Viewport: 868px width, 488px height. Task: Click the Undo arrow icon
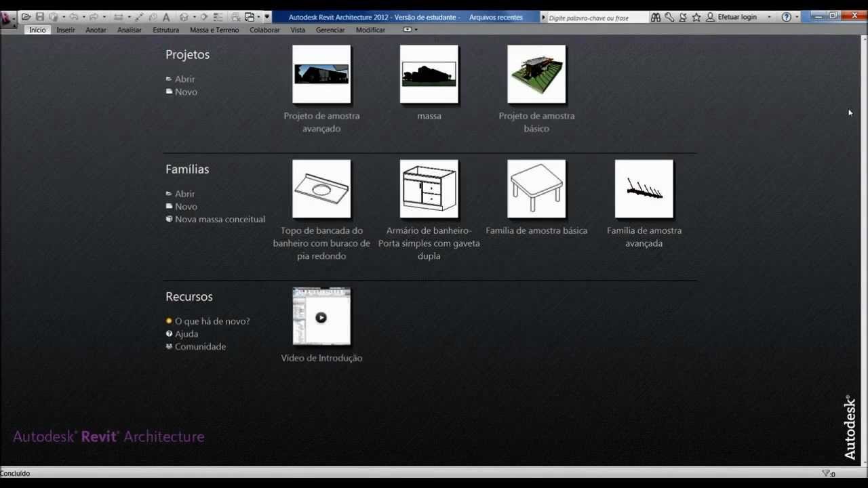point(73,17)
